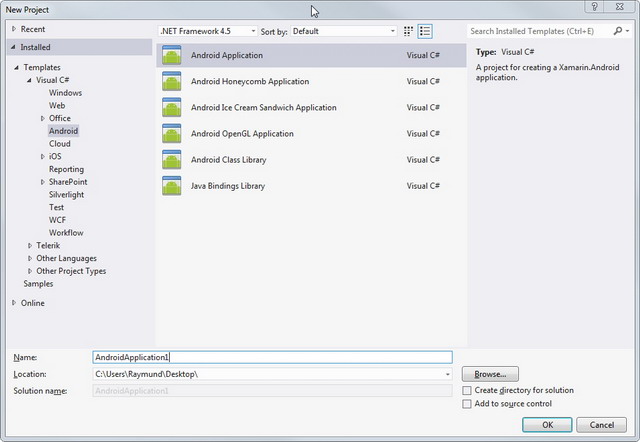The image size is (640, 442).
Task: Select the Samples tree item
Action: [38, 284]
